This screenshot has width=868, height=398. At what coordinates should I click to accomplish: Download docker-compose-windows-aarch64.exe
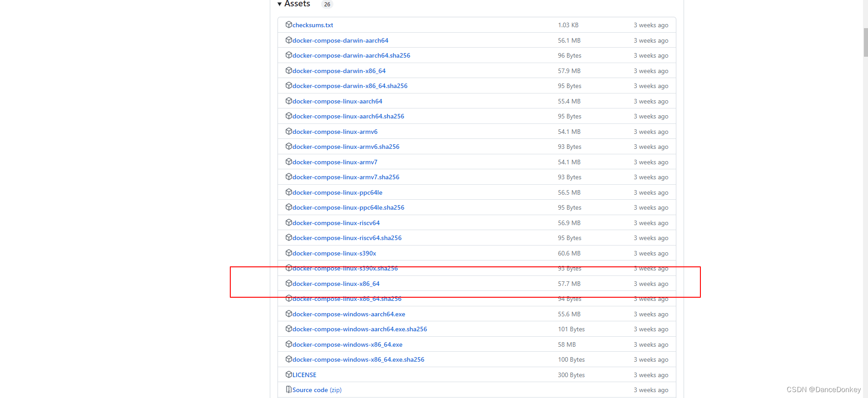[x=348, y=314]
